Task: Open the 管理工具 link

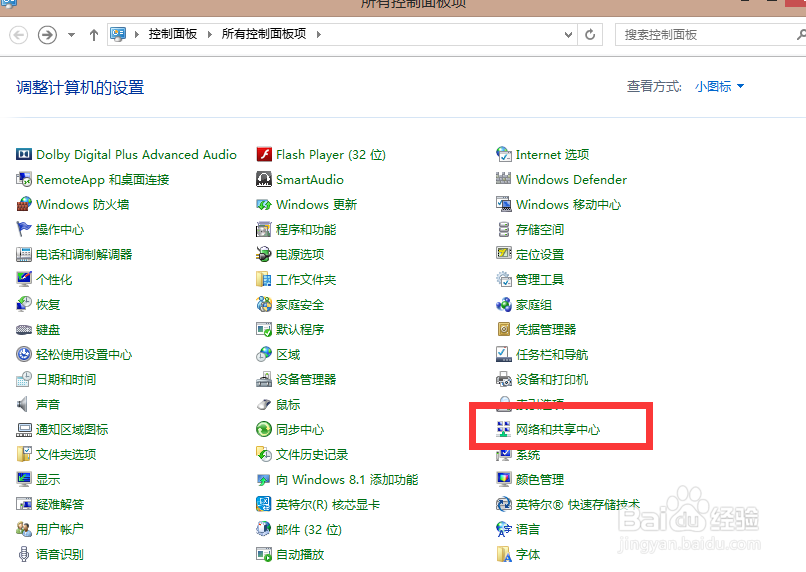Action: [x=540, y=280]
